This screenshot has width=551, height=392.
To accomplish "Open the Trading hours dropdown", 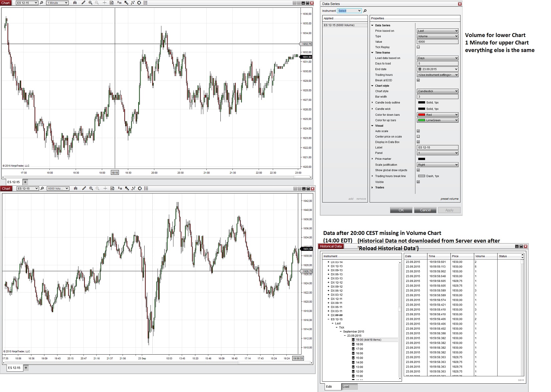I will tap(437, 75).
